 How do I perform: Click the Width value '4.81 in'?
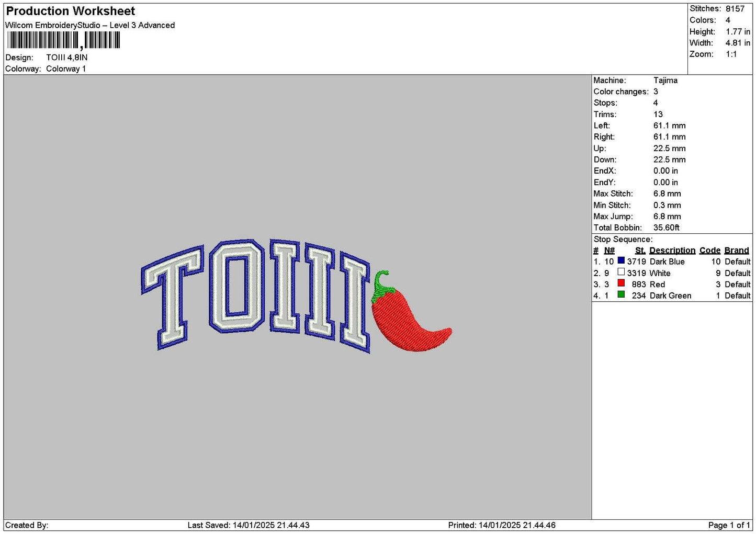pyautogui.click(x=738, y=43)
